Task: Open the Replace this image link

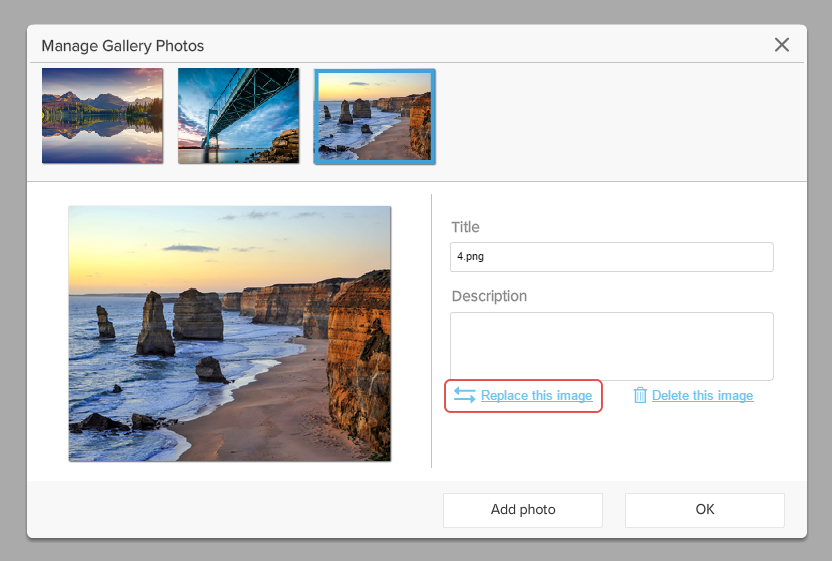Action: [536, 395]
